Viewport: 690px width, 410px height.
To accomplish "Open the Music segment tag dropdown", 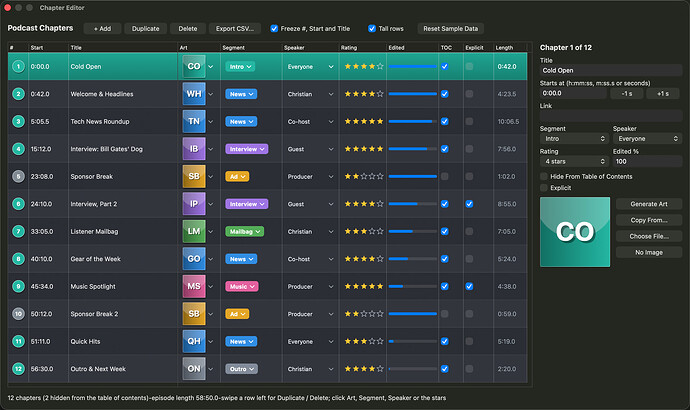I will click(242, 286).
